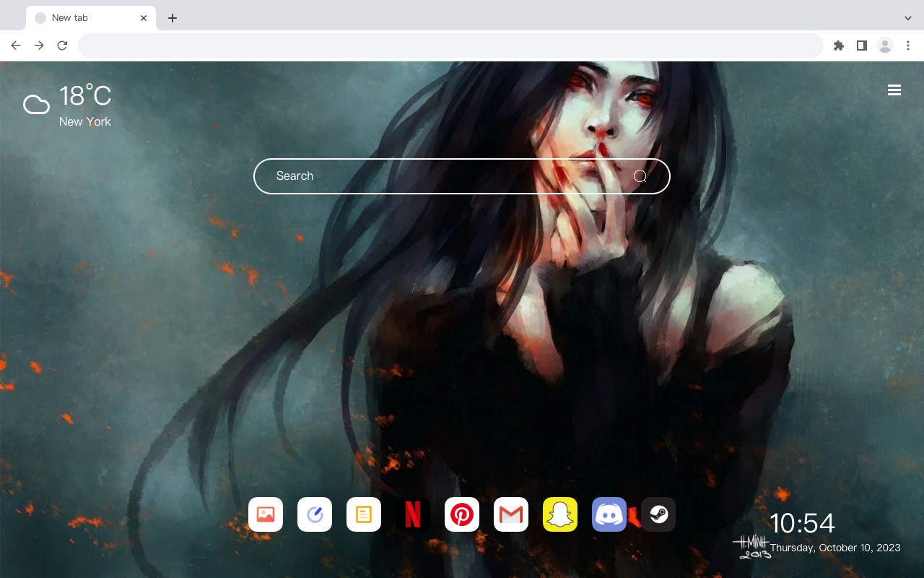Viewport: 924px width, 578px height.
Task: Go back to previous page
Action: (16, 46)
